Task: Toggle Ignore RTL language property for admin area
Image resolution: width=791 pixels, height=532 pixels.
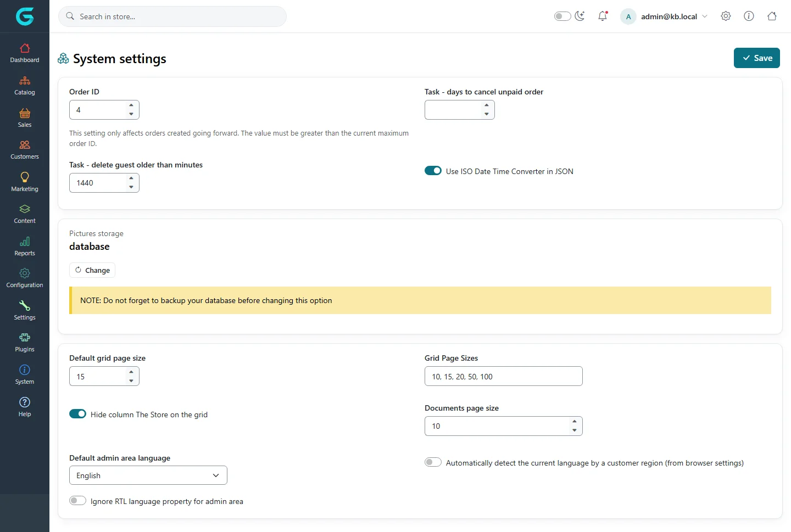Action: click(x=77, y=501)
